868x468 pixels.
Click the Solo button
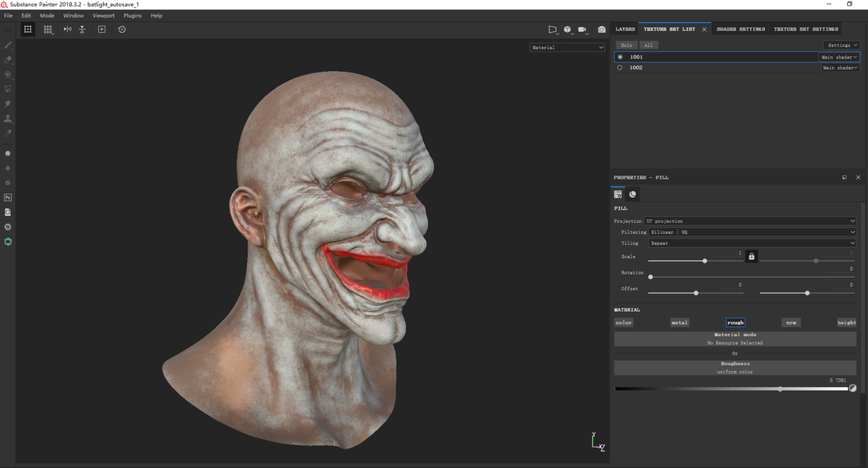[626, 45]
